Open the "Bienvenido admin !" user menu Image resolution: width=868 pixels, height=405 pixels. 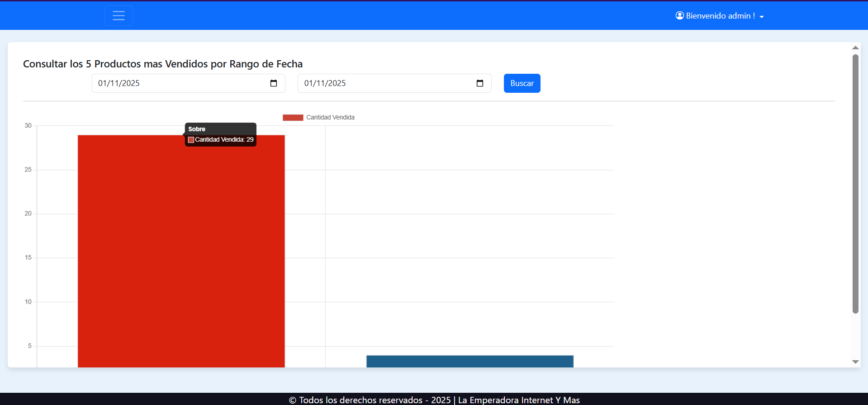coord(720,16)
